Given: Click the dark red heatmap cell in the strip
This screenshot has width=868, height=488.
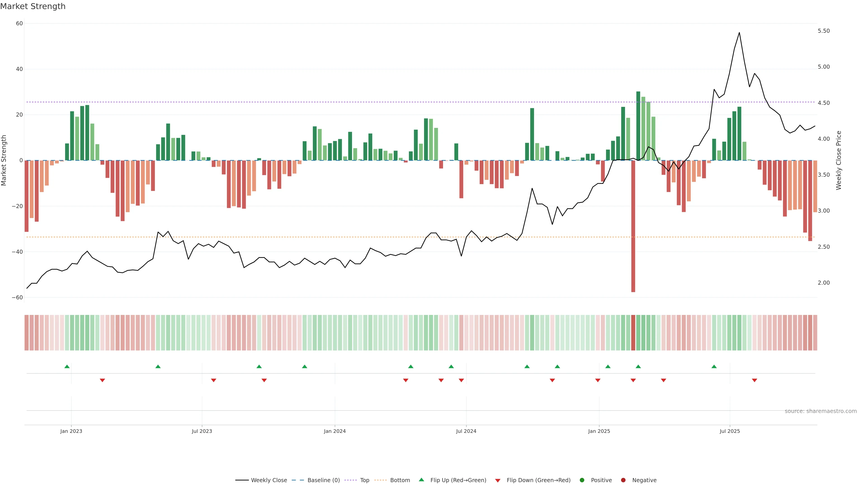Looking at the screenshot, I should point(633,332).
